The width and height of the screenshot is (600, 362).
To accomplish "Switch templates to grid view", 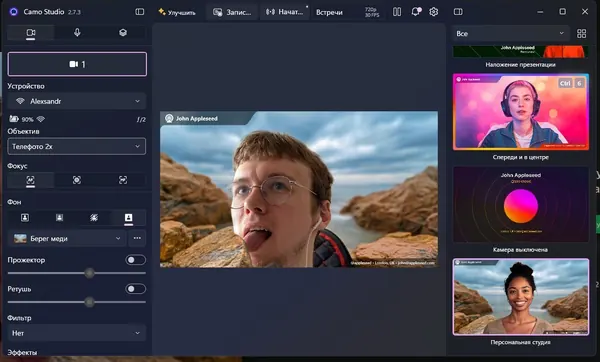I will [581, 34].
